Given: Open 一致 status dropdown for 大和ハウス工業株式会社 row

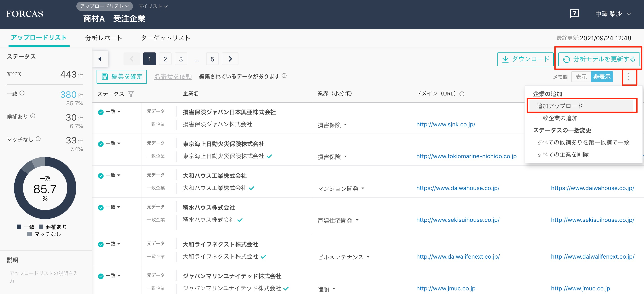Looking at the screenshot, I should (x=113, y=175).
